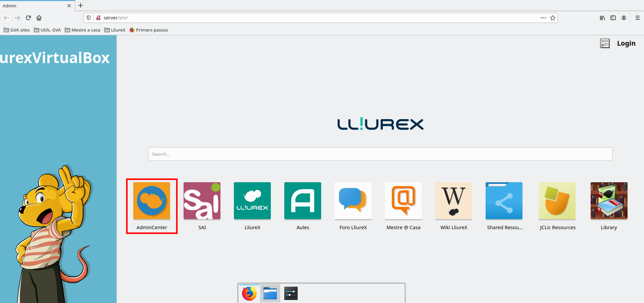Image resolution: width=644 pixels, height=303 pixels.
Task: Expand the Utils. GVA bookmark folder
Action: 47,30
